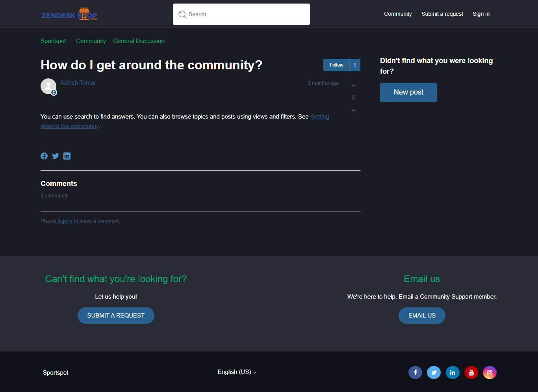Upvote the post with up arrow
This screenshot has height=392, width=538.
[354, 85]
